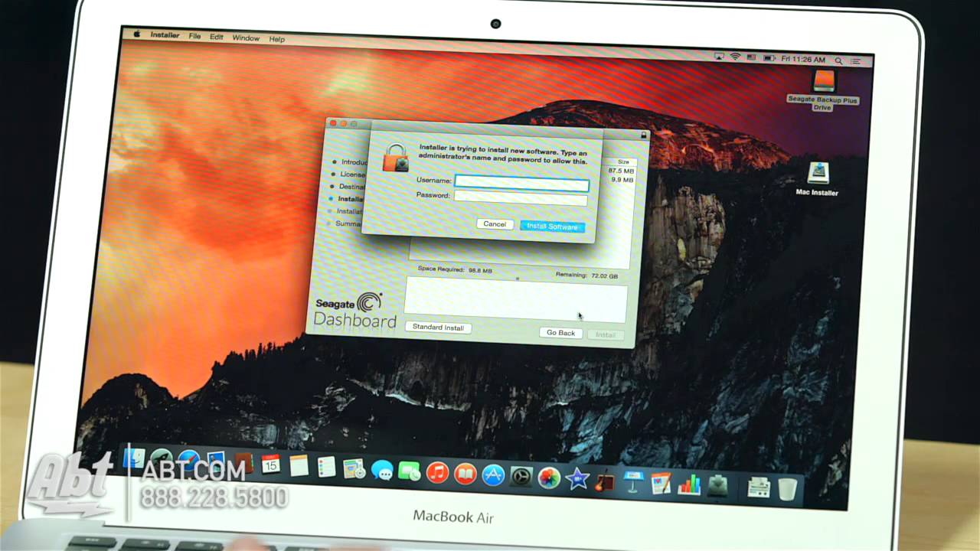
Task: Open Notes from the dock
Action: pyautogui.click(x=299, y=465)
